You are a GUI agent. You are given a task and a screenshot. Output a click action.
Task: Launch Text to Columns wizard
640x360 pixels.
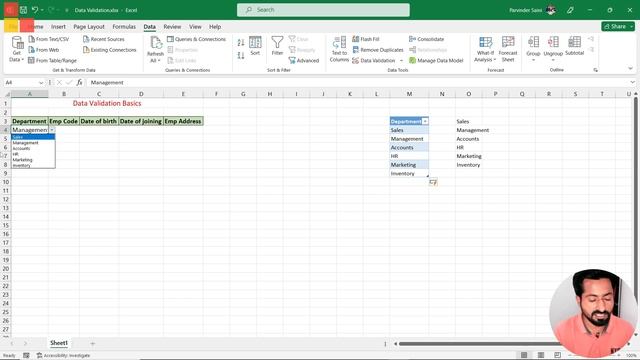coord(339,49)
